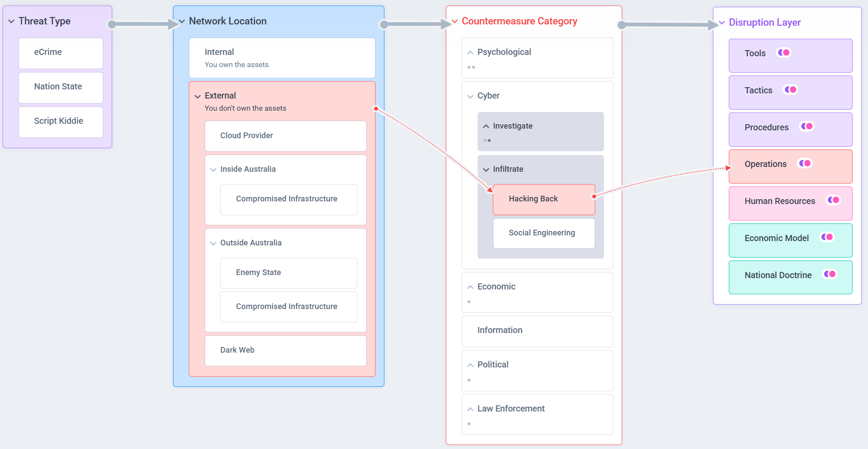Click the Human Resources toggle icon
Image resolution: width=868 pixels, height=449 pixels.
click(833, 200)
